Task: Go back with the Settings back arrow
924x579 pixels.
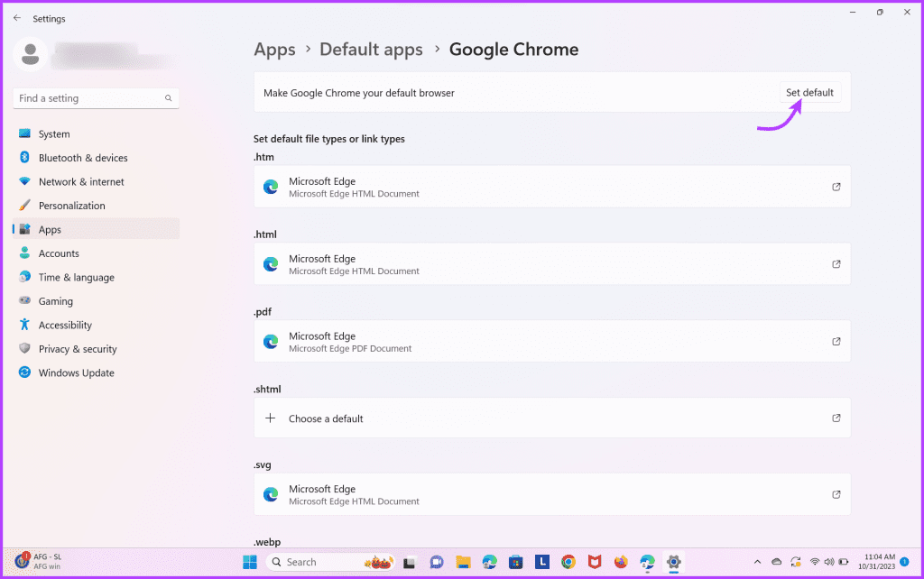Action: coord(17,18)
